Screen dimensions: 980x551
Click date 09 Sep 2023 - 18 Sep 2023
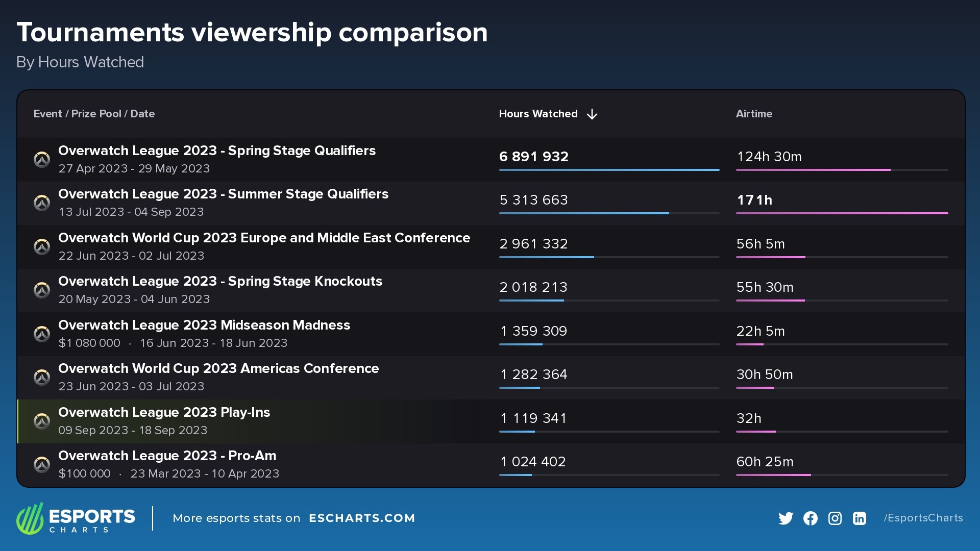(133, 430)
